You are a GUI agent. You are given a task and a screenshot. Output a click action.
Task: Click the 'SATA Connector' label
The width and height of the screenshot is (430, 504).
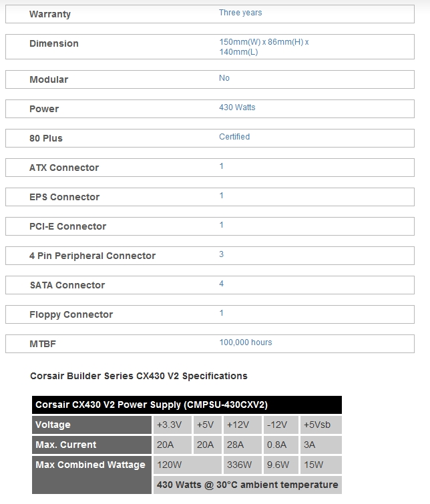(x=67, y=285)
